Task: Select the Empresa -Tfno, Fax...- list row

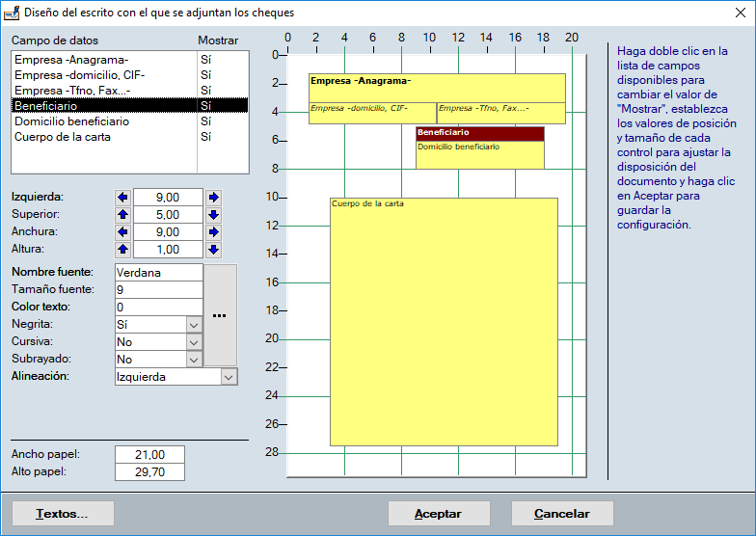Action: pos(129,91)
